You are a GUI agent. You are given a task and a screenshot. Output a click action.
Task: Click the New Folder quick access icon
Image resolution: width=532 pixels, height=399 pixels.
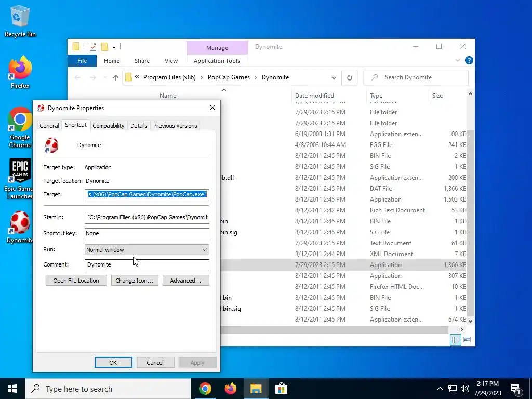pyautogui.click(x=105, y=47)
